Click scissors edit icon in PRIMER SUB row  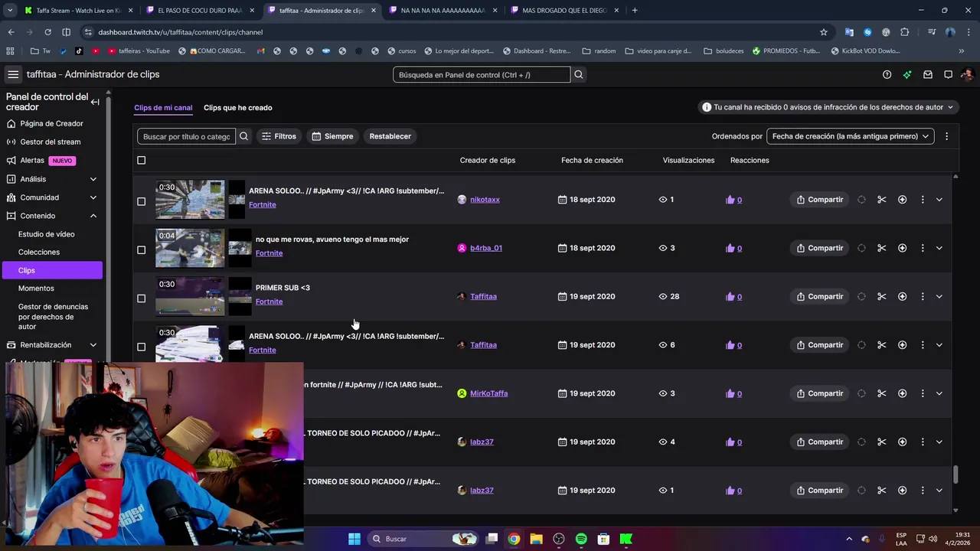pyautogui.click(x=882, y=296)
